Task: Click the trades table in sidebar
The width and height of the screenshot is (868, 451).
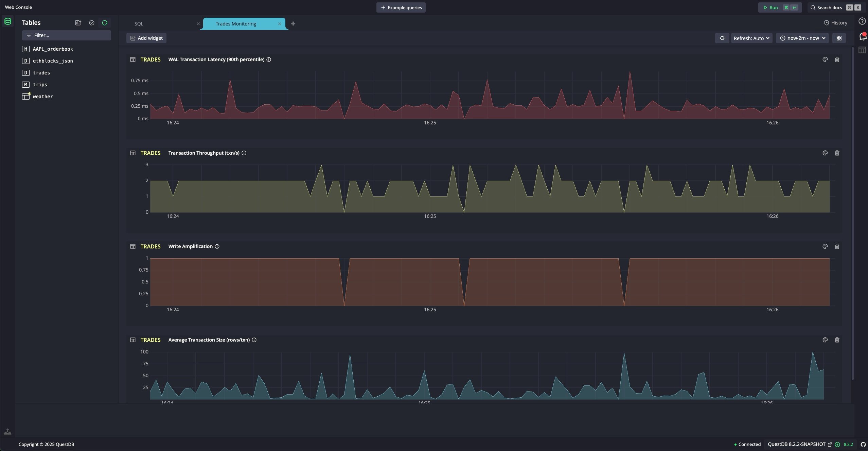Action: click(41, 72)
